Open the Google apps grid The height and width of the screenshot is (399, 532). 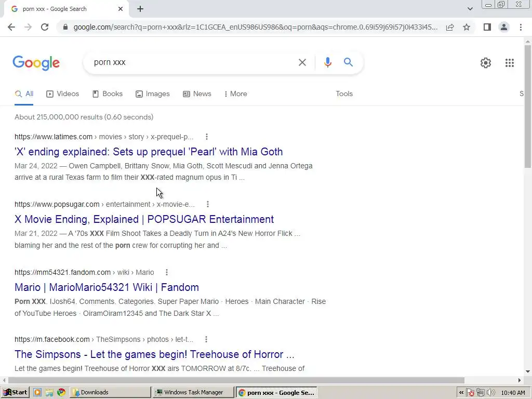click(509, 63)
